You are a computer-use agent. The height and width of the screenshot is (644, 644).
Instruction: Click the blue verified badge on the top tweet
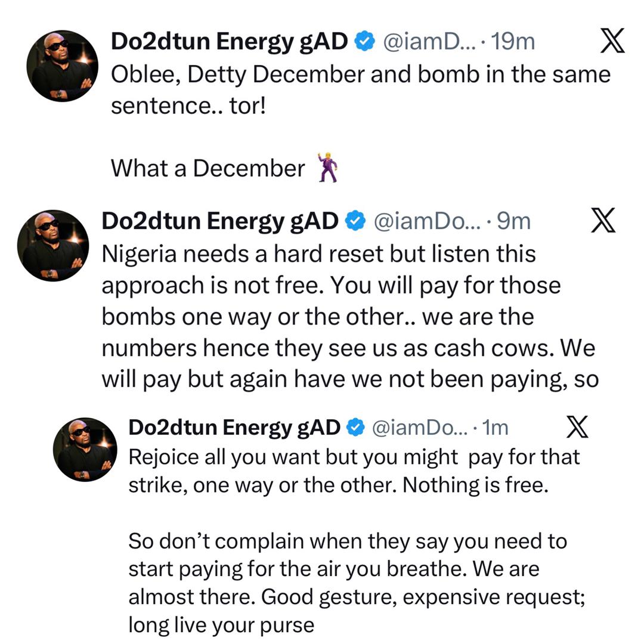pyautogui.click(x=363, y=41)
